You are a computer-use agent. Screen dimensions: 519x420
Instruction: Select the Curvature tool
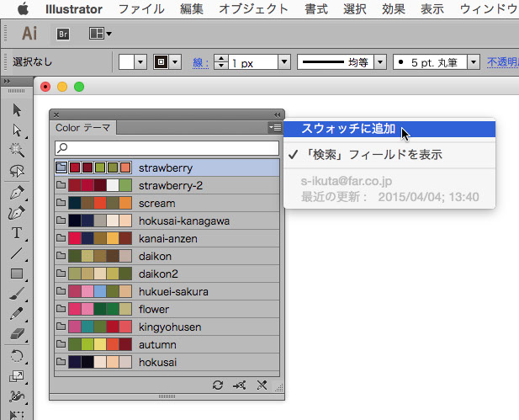[17, 213]
